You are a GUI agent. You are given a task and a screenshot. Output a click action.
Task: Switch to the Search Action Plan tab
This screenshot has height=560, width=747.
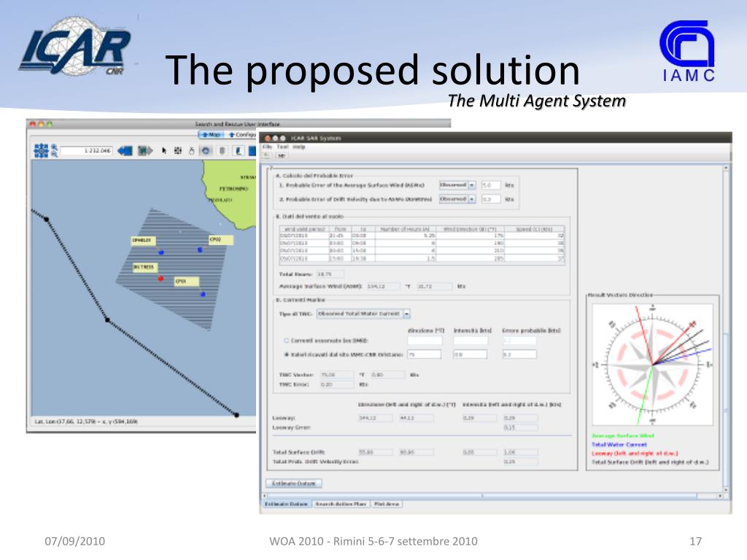coord(341,504)
